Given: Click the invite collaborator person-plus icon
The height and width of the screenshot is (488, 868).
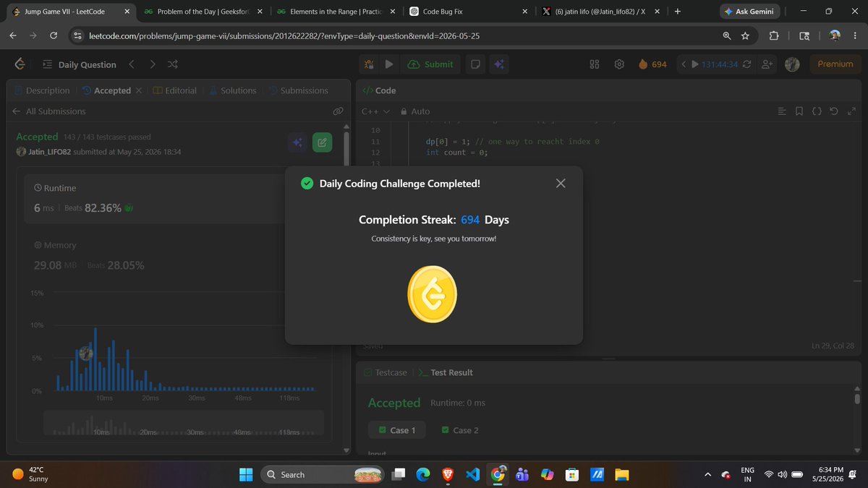Looking at the screenshot, I should point(767,64).
